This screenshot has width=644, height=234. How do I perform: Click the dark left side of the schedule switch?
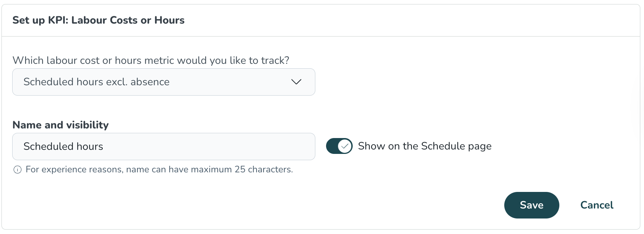pyautogui.click(x=332, y=146)
